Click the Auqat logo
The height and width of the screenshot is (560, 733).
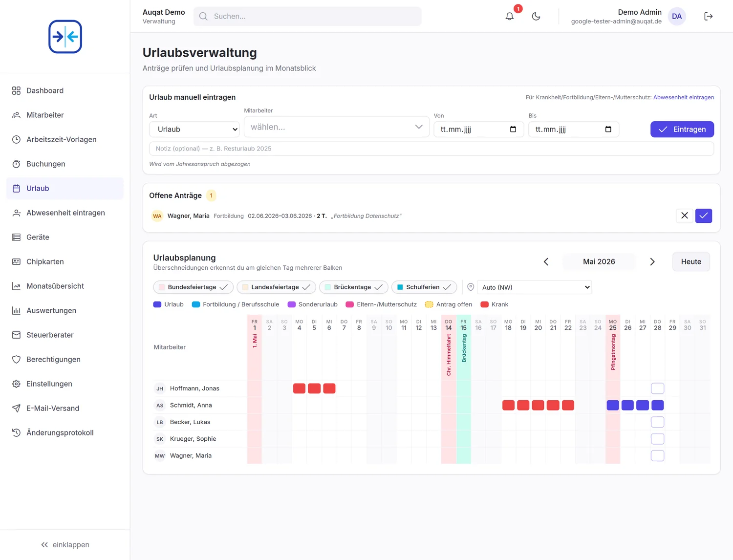point(65,37)
